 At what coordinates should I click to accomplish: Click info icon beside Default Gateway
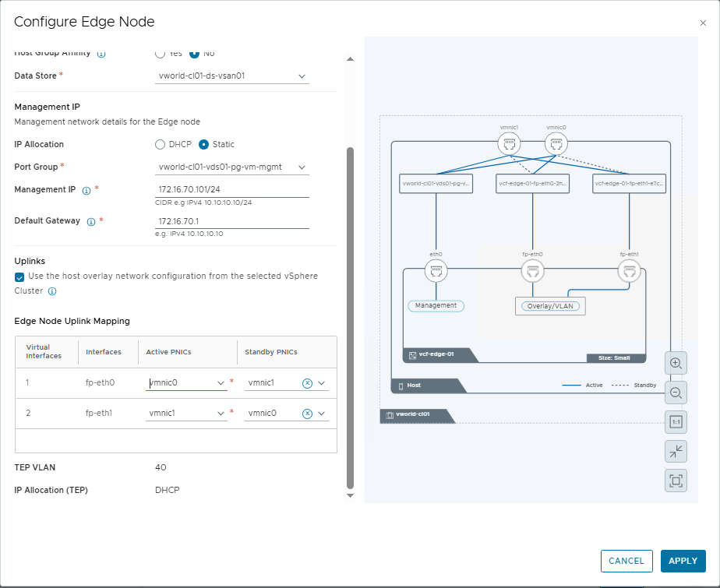(x=91, y=221)
